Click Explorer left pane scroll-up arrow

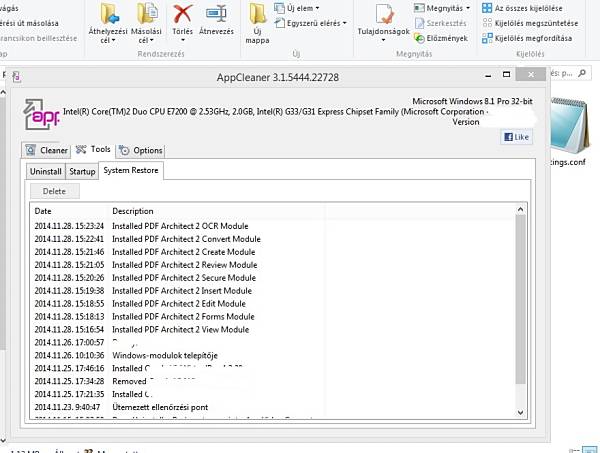click(x=3, y=92)
